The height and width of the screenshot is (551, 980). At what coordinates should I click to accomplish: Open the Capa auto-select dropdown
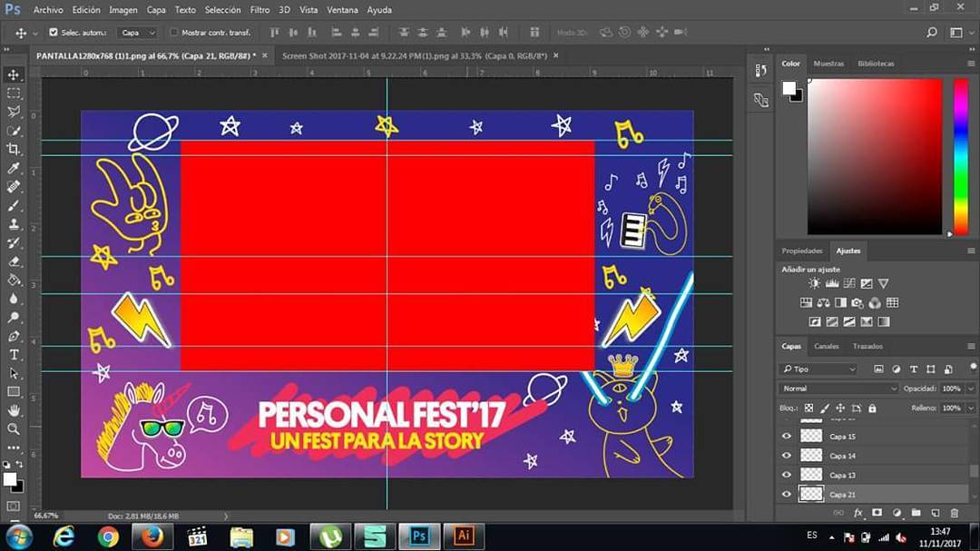(138, 33)
